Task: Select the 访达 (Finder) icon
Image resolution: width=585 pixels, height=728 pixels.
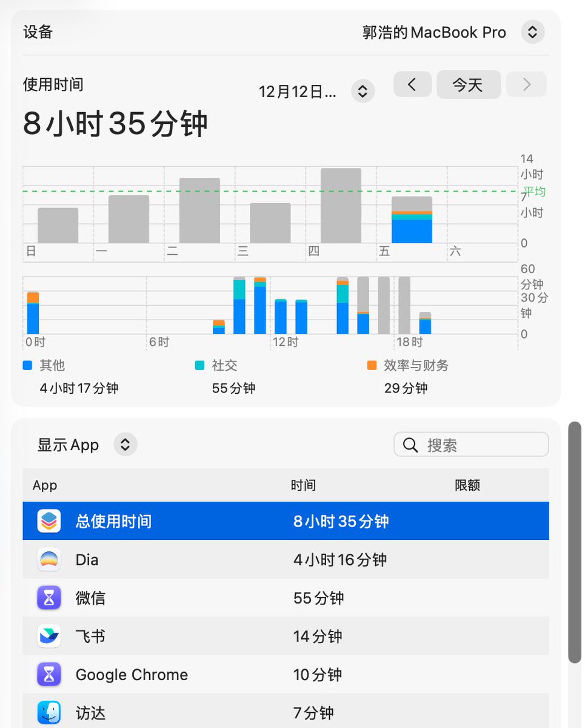Action: (48, 713)
